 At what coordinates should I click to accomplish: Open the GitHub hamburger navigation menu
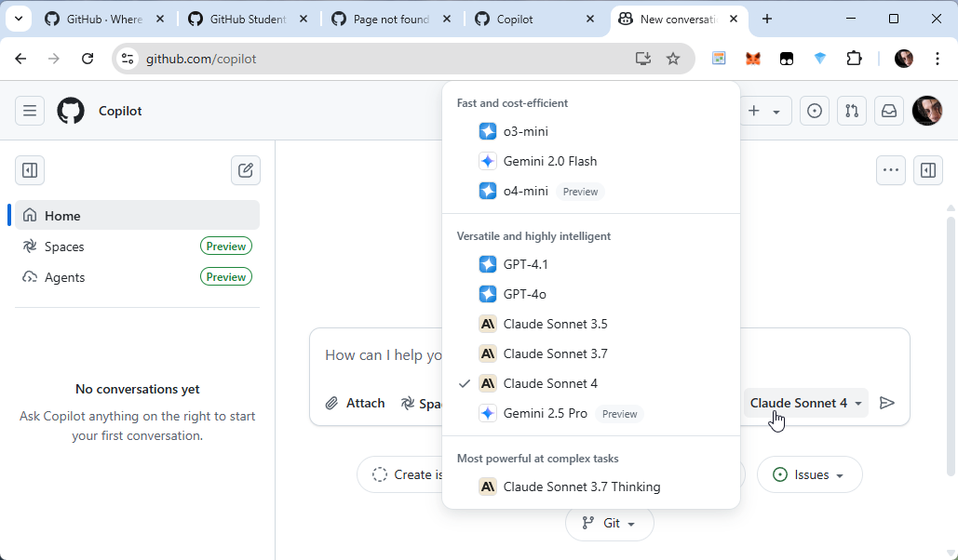30,111
